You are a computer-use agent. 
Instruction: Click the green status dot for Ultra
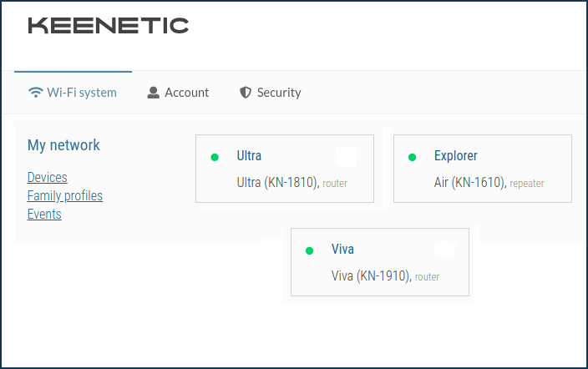[215, 156]
